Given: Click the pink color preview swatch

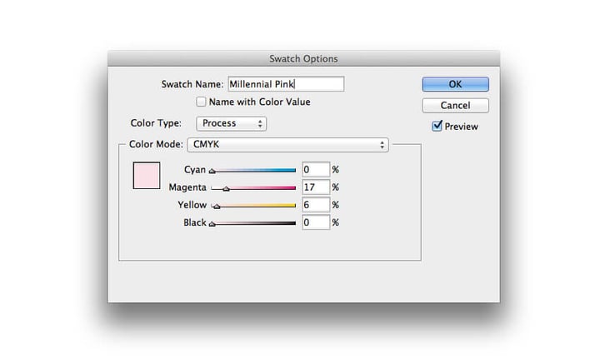Looking at the screenshot, I should [146, 176].
